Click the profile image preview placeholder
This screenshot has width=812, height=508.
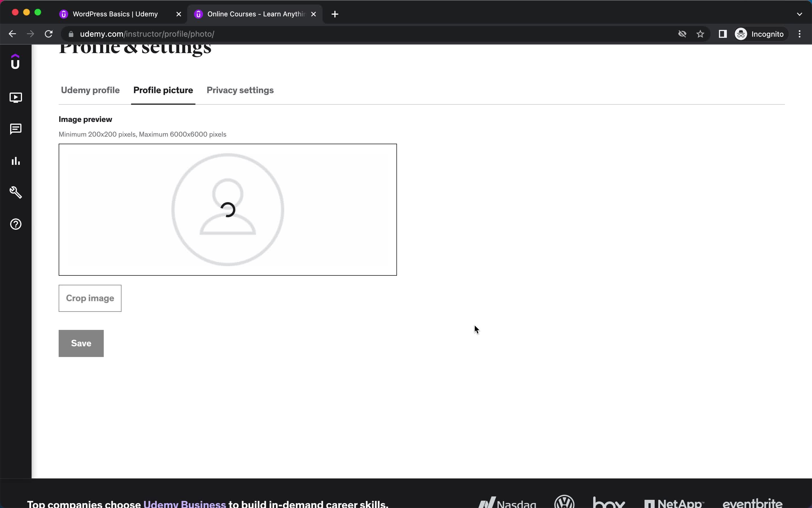[228, 210]
